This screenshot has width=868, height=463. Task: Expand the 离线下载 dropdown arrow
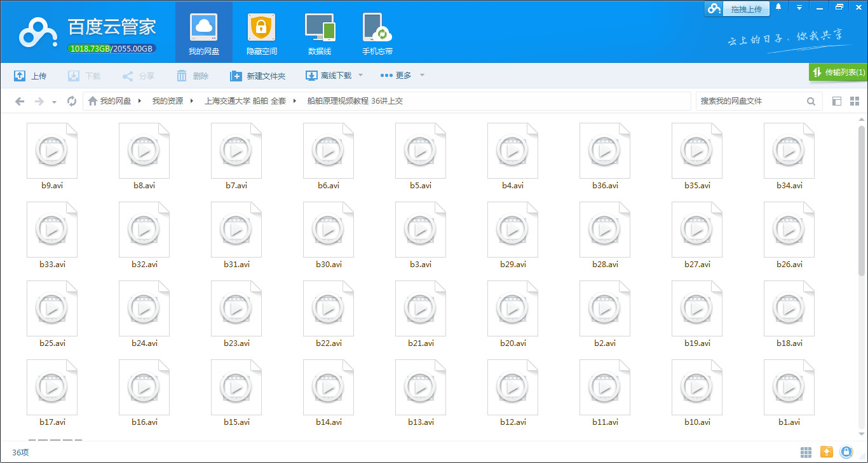[361, 76]
